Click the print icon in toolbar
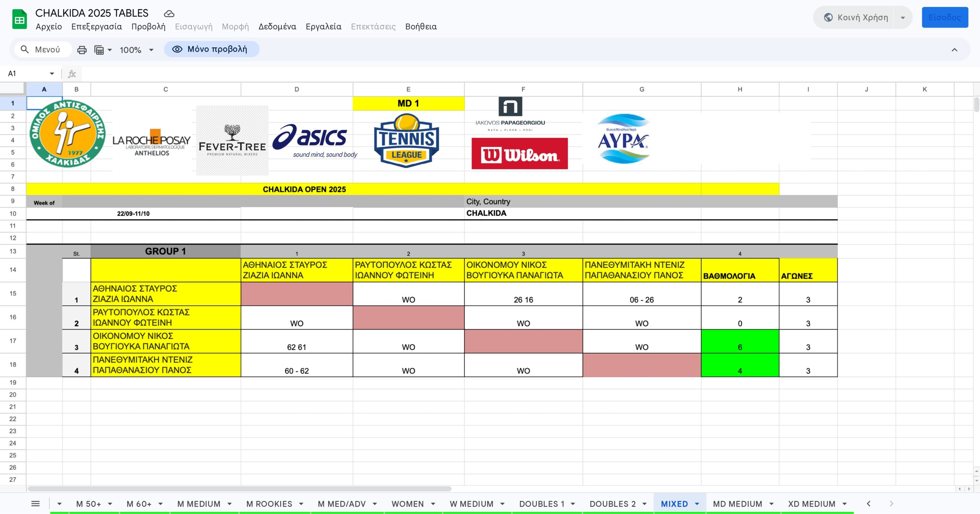980x514 pixels. tap(82, 50)
